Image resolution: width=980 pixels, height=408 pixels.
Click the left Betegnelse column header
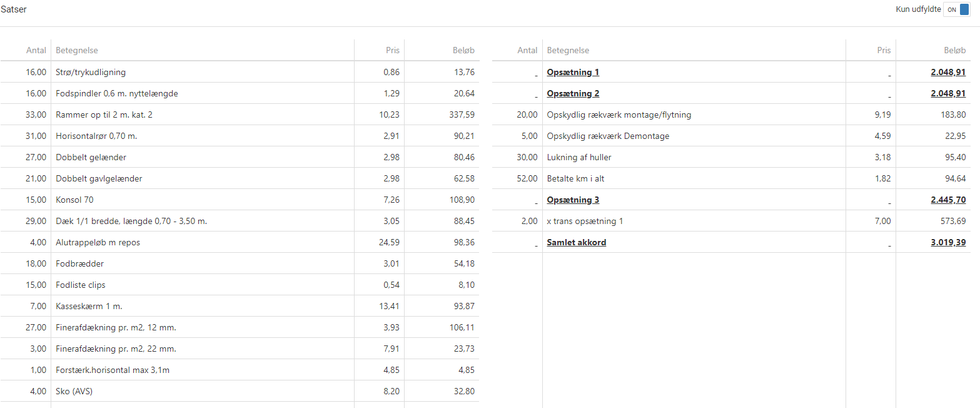point(77,51)
